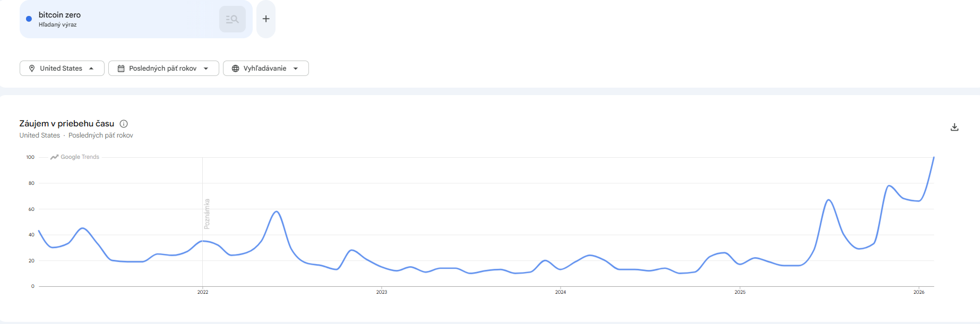Click the 2024 label on time axis
The image size is (980, 324).
click(x=561, y=292)
